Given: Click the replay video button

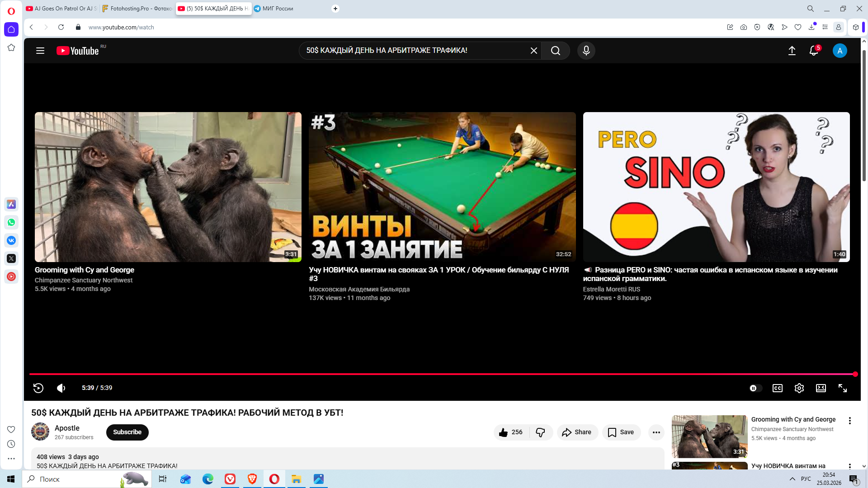Looking at the screenshot, I should pos(38,388).
